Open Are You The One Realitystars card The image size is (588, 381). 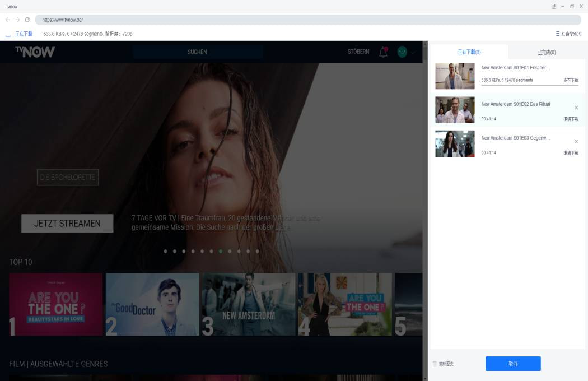tap(56, 304)
